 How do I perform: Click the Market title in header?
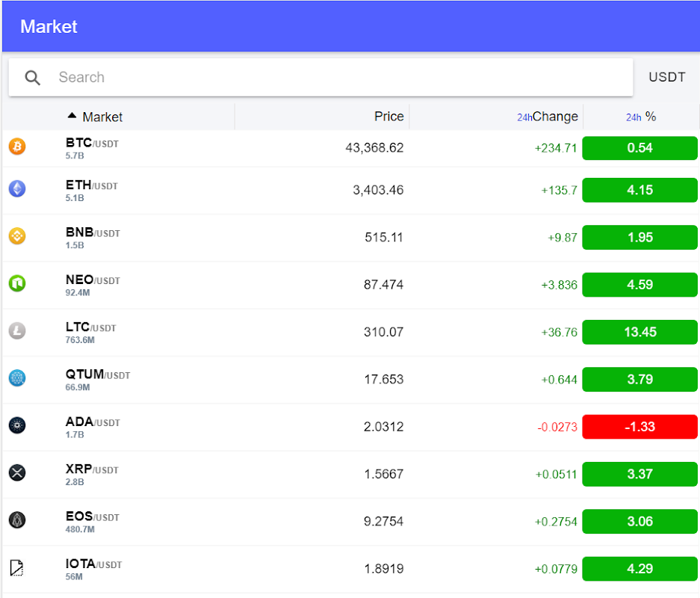[49, 26]
